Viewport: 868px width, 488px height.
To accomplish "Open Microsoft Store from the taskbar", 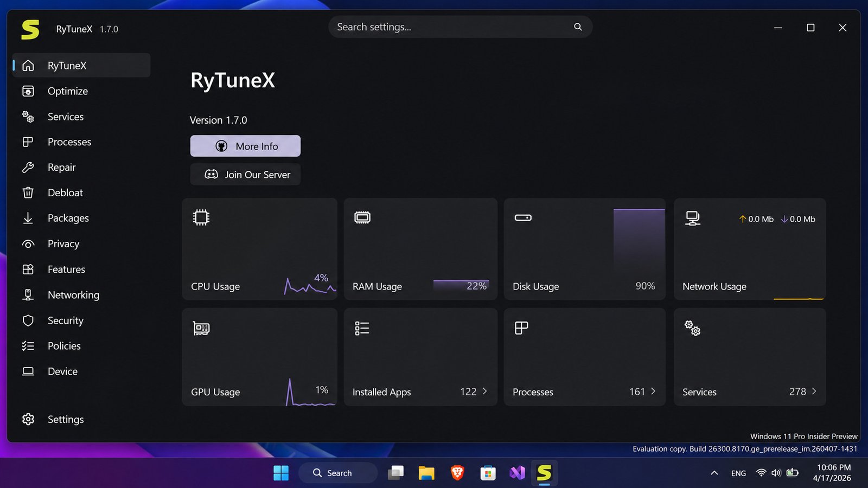I will click(x=488, y=473).
